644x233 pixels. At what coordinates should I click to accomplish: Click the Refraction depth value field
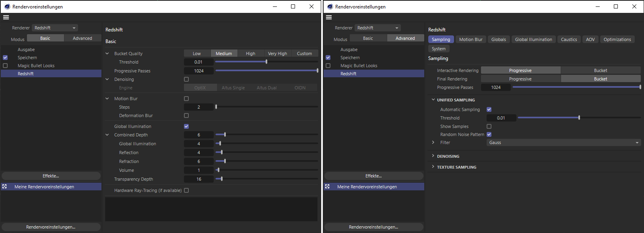[199, 161]
